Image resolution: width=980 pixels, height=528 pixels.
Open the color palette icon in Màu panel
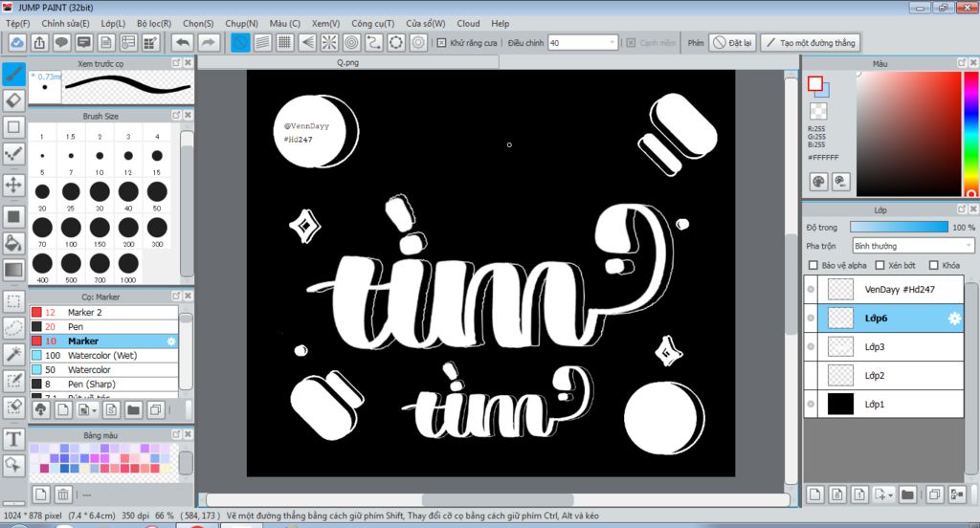pos(818,182)
